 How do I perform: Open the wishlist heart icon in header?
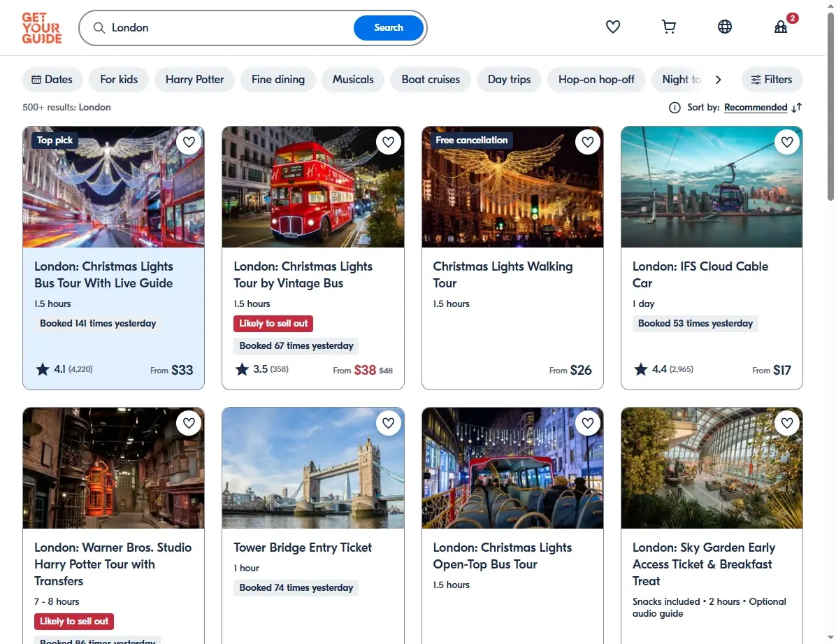pyautogui.click(x=612, y=27)
